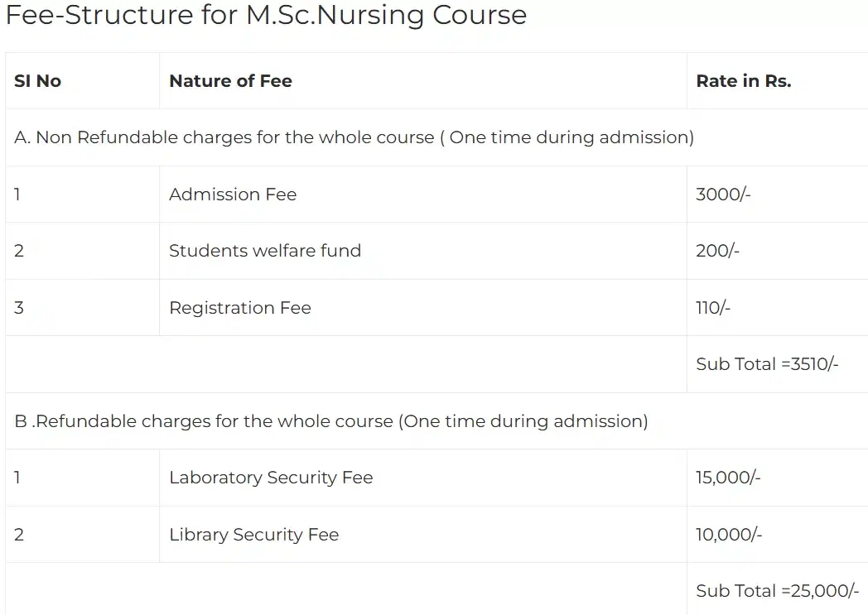Click the 200/- rate value
Screen dimensions: 868x615
(x=717, y=251)
